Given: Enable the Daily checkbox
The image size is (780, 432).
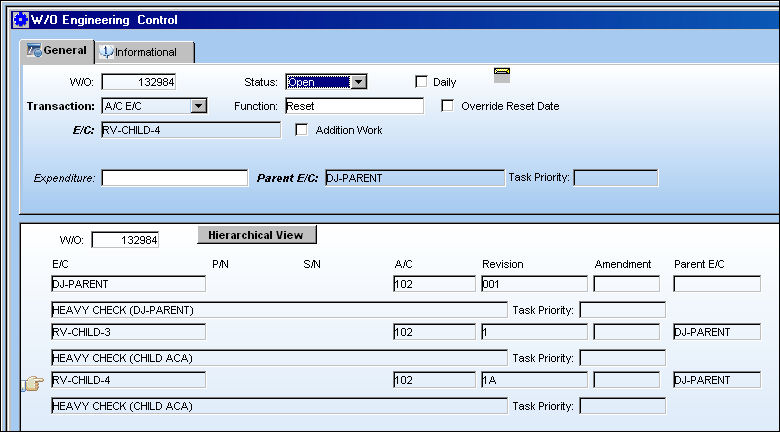Looking at the screenshot, I should (x=421, y=82).
